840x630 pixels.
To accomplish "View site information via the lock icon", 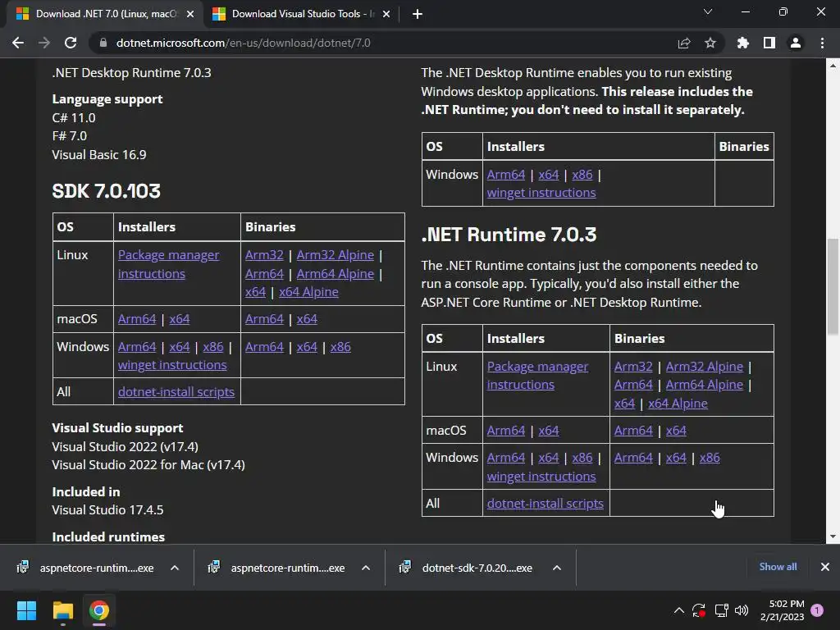I will click(103, 43).
